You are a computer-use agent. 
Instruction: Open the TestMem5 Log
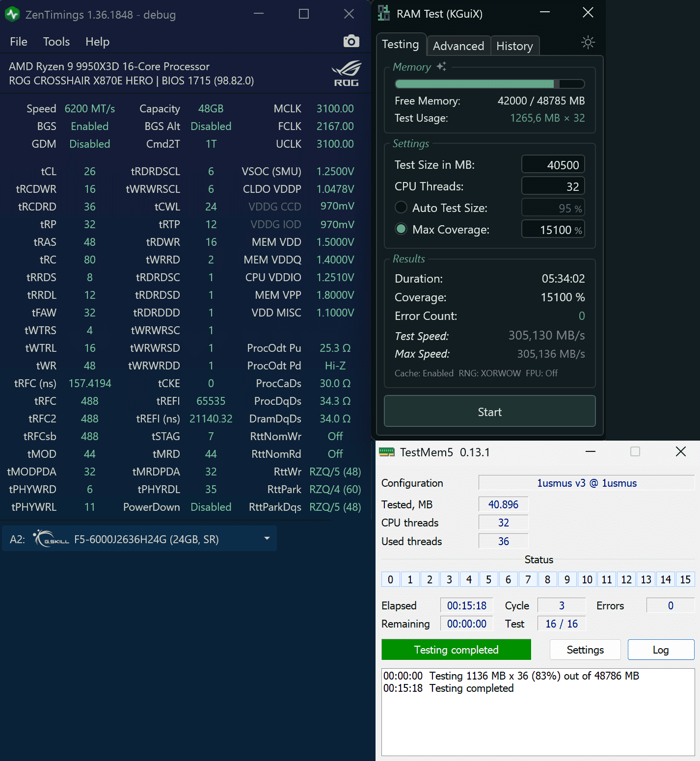click(x=661, y=650)
